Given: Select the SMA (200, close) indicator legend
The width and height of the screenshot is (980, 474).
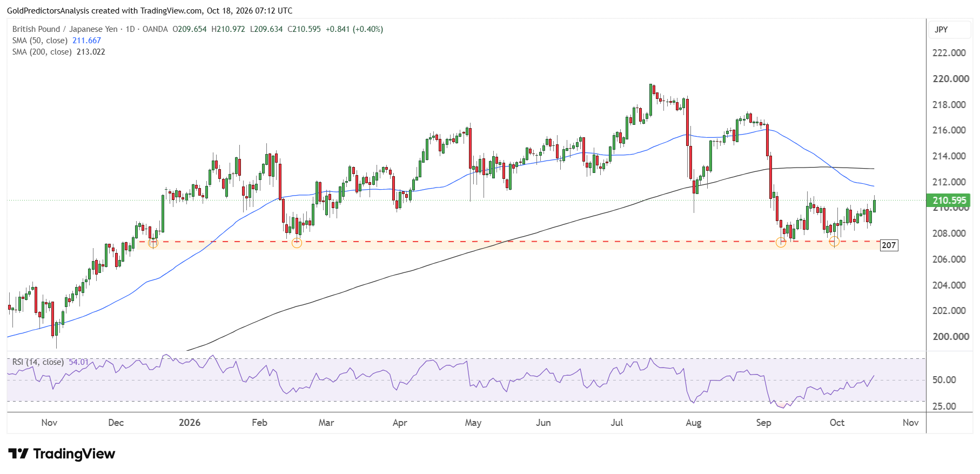Looking at the screenshot, I should tap(42, 52).
